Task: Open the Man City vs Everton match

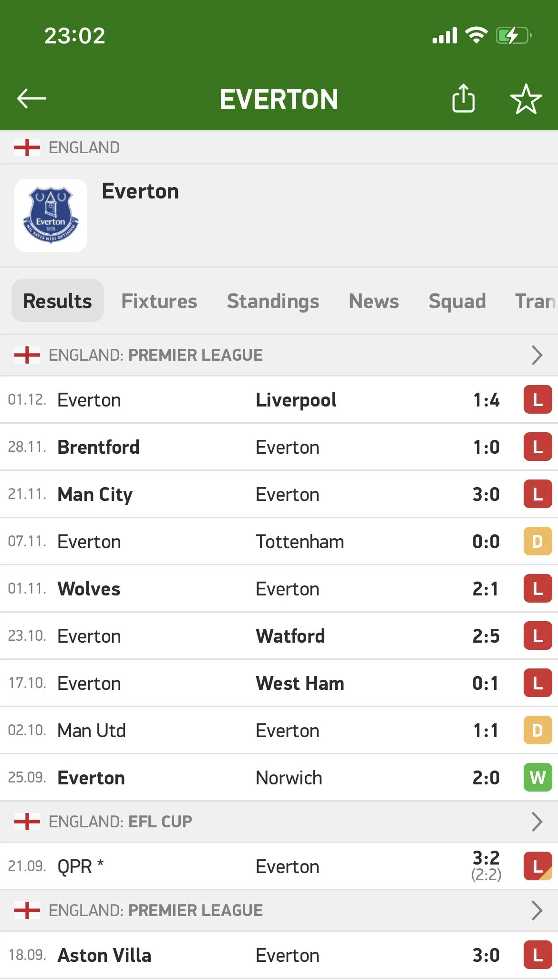Action: pyautogui.click(x=279, y=494)
